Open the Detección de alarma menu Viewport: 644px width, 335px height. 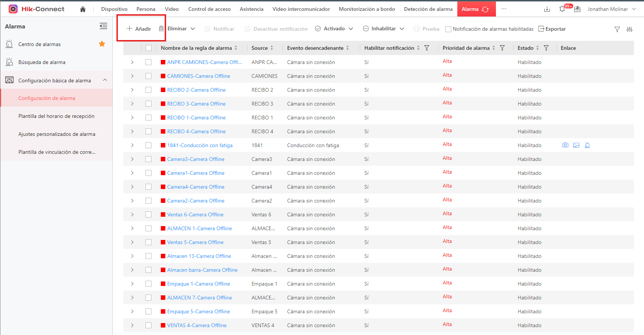[x=428, y=9]
